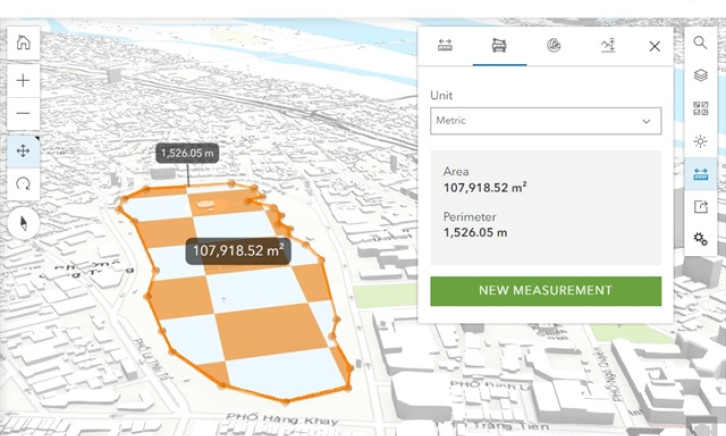Open the Unit dropdown showing Metric

point(545,121)
